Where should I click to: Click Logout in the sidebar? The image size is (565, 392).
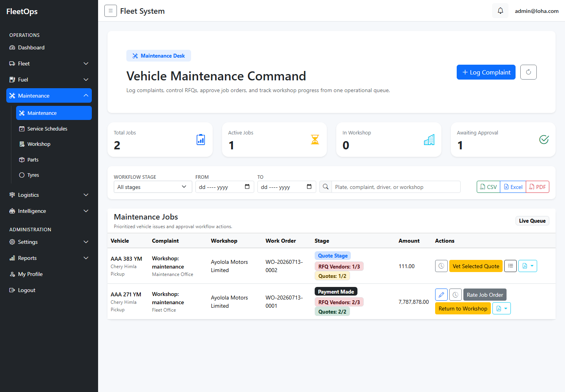coord(49,290)
